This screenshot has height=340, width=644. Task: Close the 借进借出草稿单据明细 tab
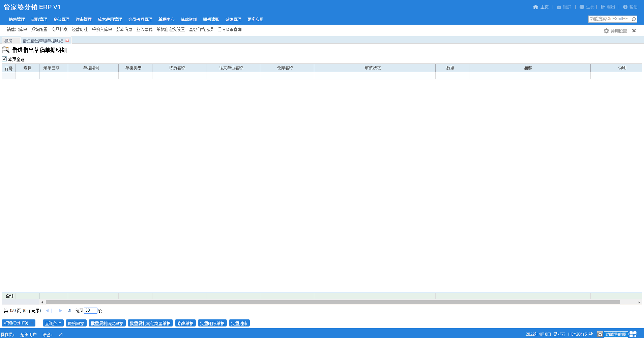(67, 41)
